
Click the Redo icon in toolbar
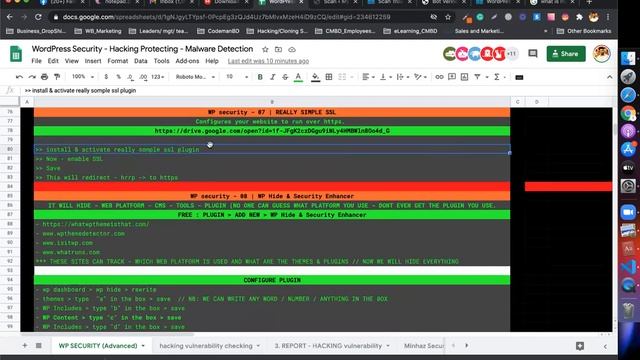pos(32,77)
